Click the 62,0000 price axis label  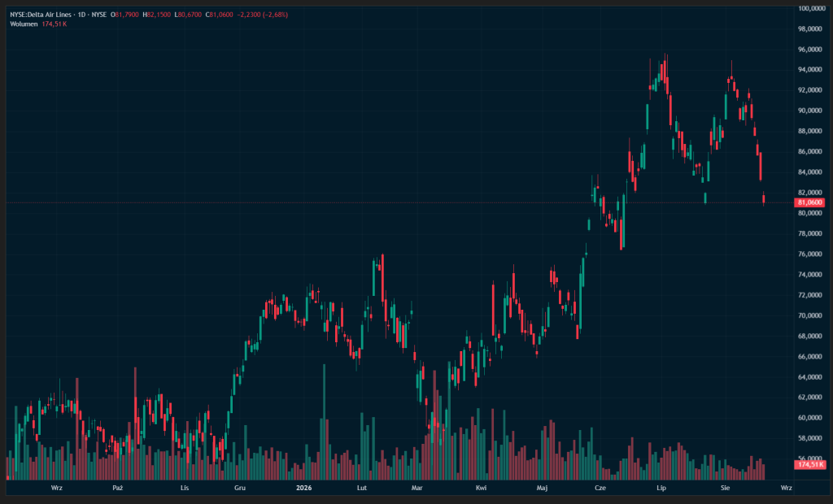point(811,398)
